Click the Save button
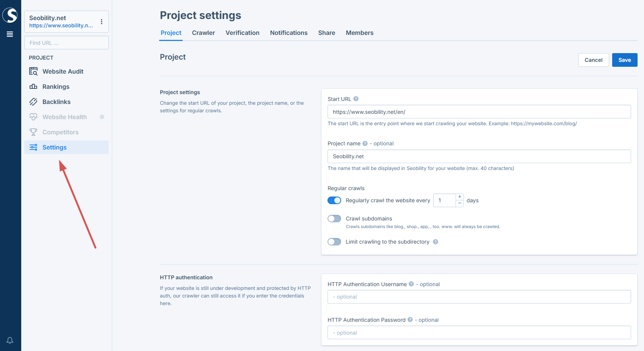 click(x=625, y=60)
